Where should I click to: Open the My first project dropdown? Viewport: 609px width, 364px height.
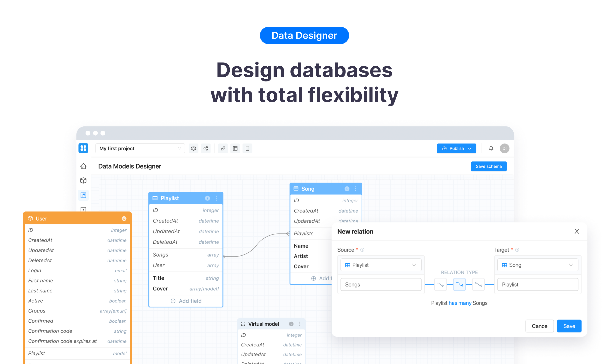140,148
